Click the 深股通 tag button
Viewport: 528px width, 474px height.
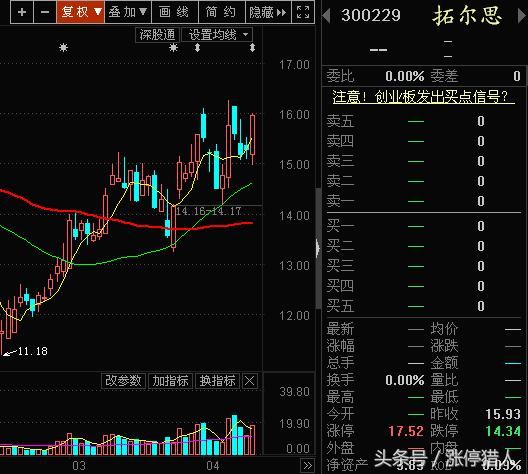pos(158,35)
